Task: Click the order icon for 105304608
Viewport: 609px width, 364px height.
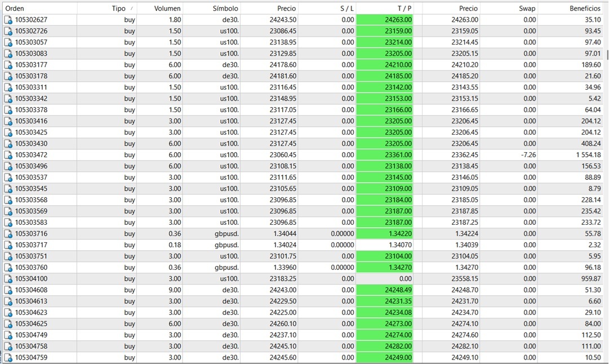Action: 8,290
